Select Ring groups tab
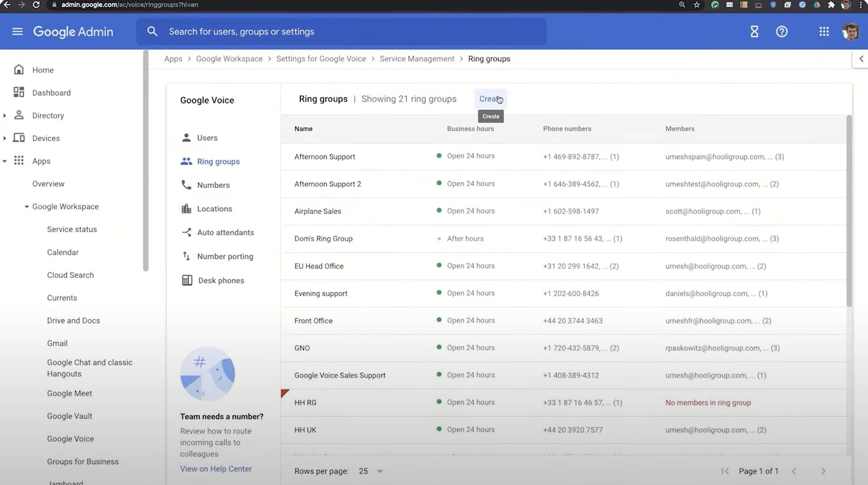Image resolution: width=868 pixels, height=485 pixels. coord(218,161)
